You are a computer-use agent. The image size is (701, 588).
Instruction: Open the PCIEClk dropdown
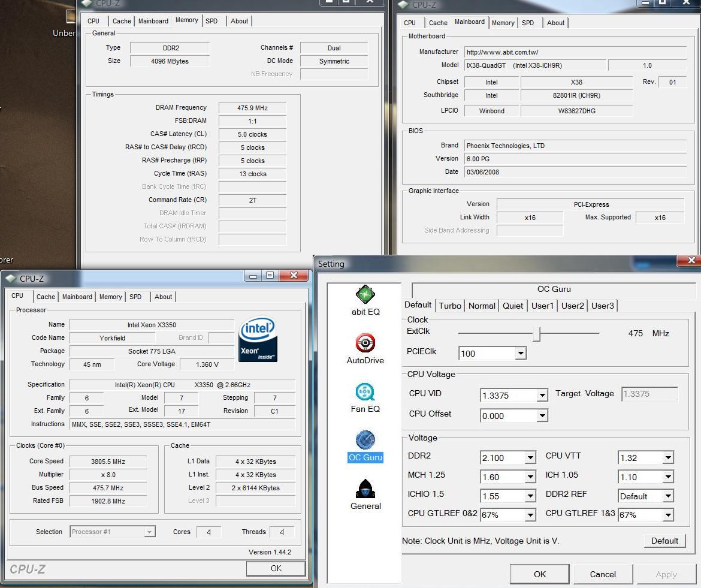[x=521, y=353]
